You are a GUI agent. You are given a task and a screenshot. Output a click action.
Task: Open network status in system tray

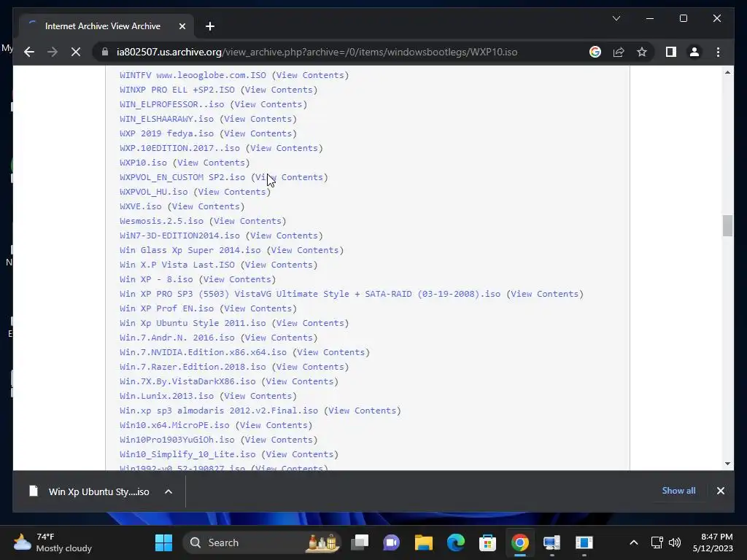[657, 542]
